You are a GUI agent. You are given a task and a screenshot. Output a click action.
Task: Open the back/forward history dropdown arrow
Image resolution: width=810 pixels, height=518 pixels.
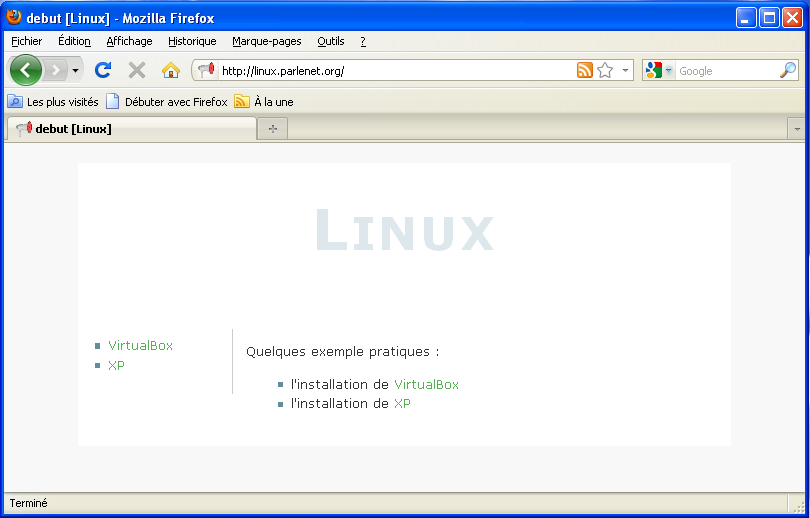tap(75, 71)
